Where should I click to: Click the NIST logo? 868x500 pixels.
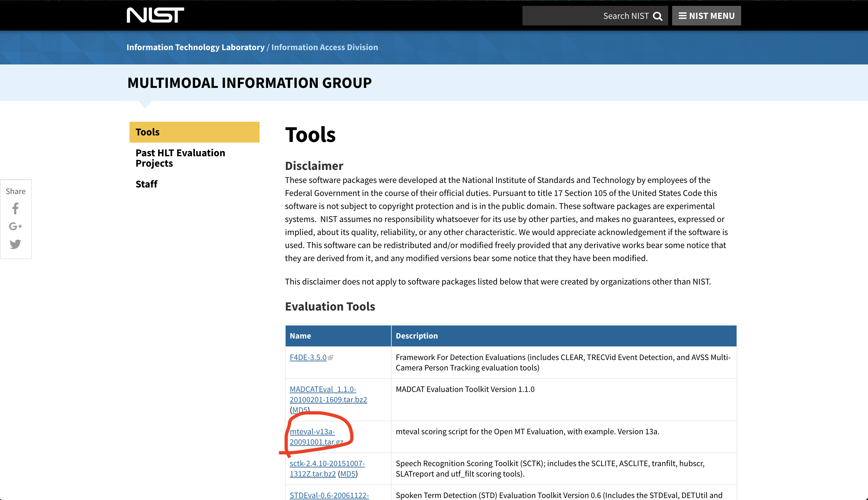[x=155, y=15]
